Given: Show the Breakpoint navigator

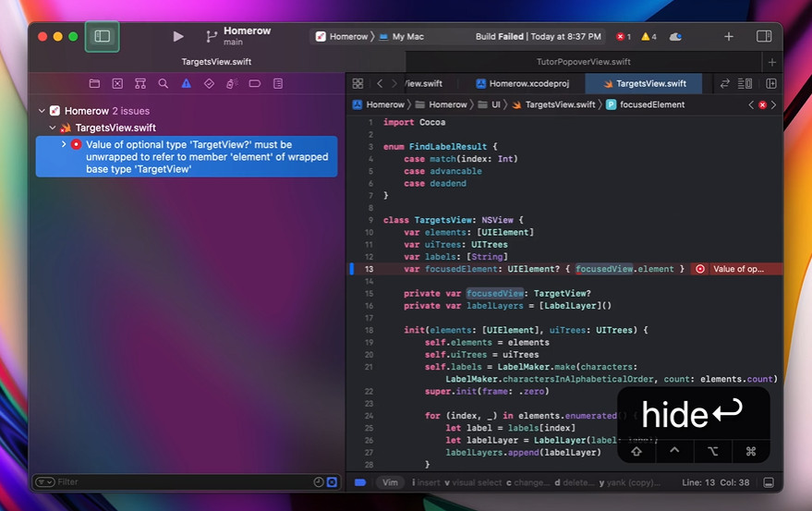Looking at the screenshot, I should pyautogui.click(x=255, y=83).
